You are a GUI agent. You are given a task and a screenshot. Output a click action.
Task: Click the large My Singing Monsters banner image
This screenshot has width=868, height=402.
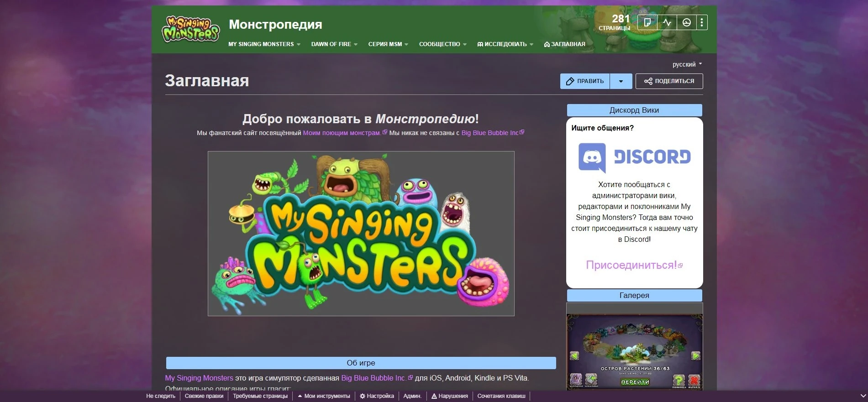coord(361,234)
